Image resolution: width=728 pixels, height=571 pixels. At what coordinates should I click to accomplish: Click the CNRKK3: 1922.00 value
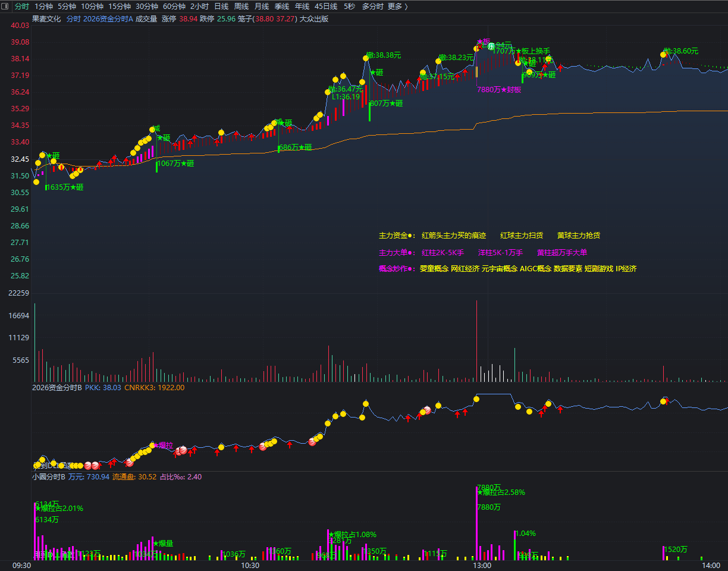(154, 387)
